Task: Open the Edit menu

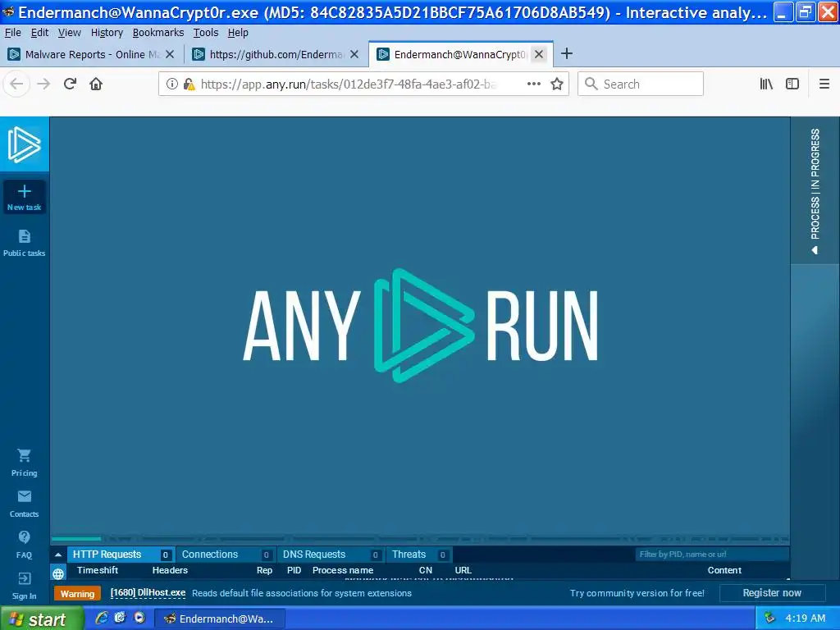Action: (x=39, y=33)
